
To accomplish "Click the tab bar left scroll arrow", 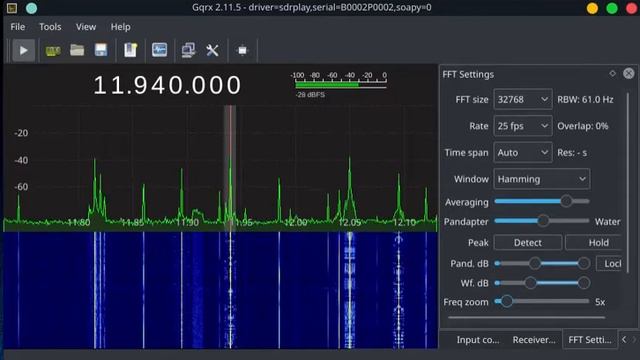I will pos(624,339).
